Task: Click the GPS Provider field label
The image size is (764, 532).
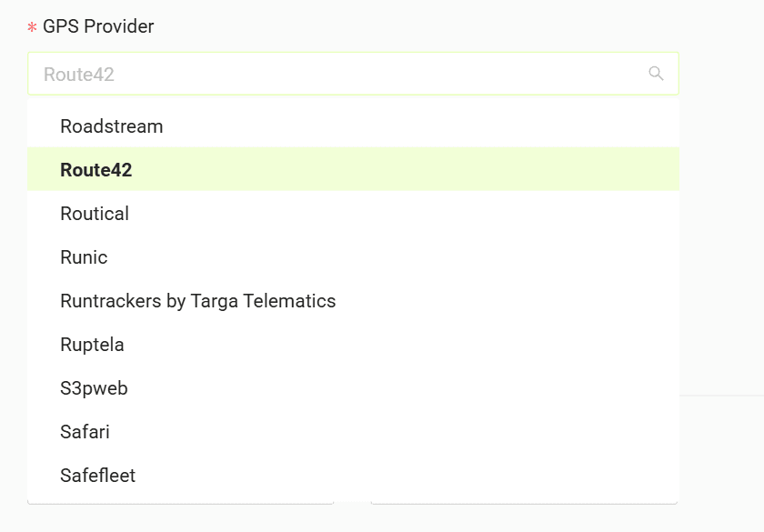Action: 98,26
